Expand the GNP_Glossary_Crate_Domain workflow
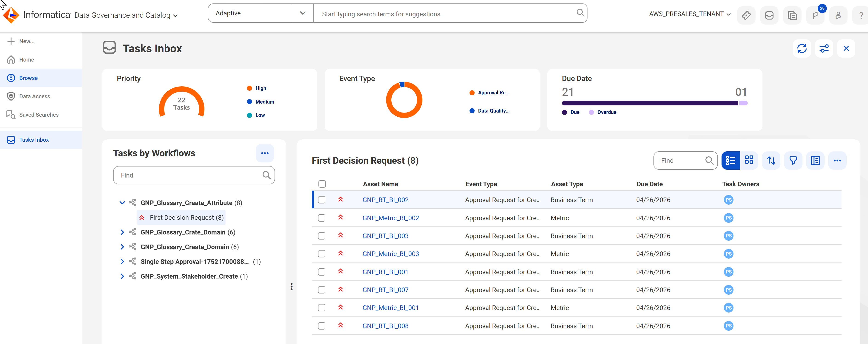Screen dimensions: 868x344 point(122,232)
